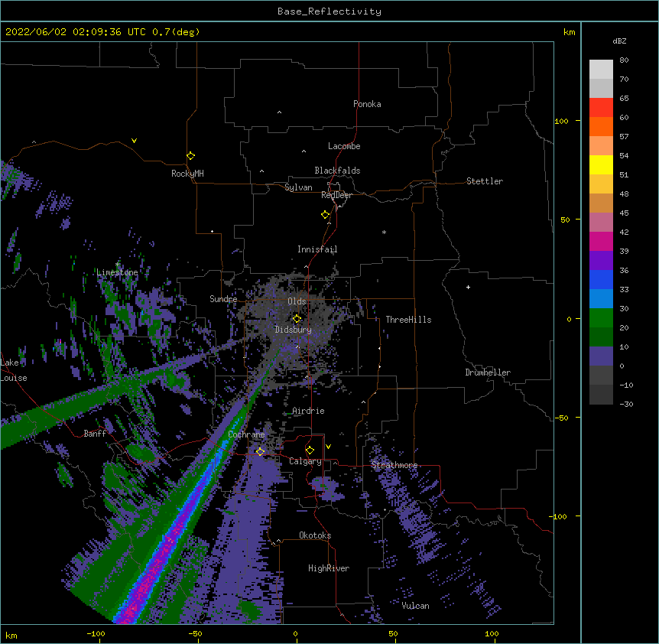Select the Innisfail city label
Screen dimensions: 659x644
[x=317, y=249]
